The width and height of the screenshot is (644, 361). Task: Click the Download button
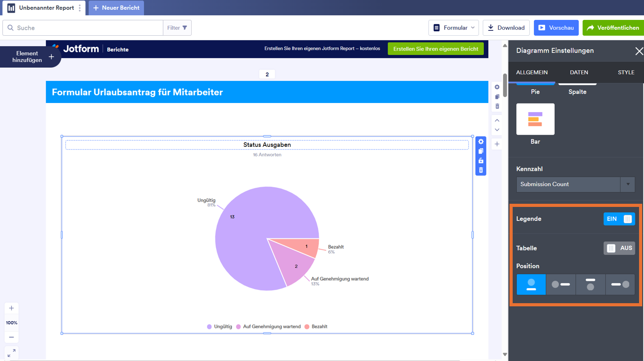pos(506,28)
